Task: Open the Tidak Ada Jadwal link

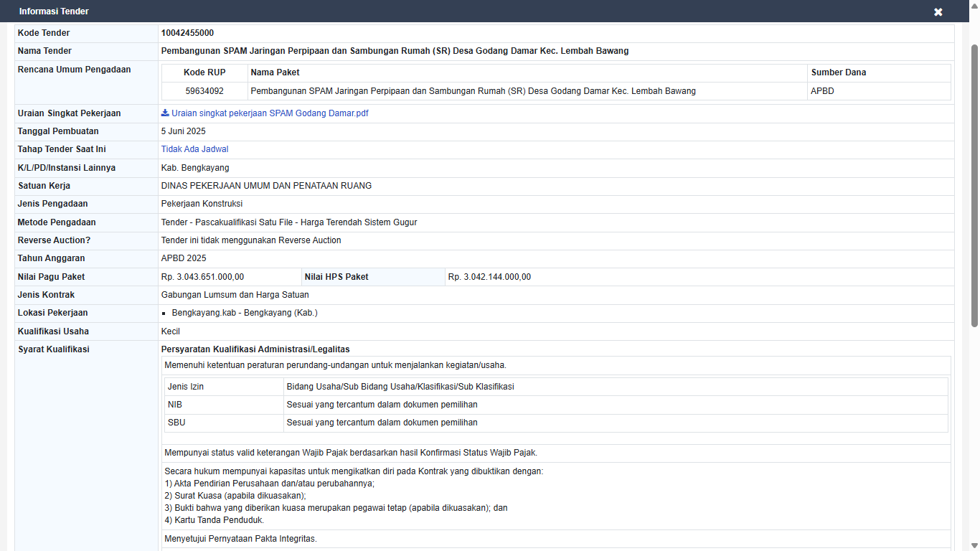Action: click(195, 149)
